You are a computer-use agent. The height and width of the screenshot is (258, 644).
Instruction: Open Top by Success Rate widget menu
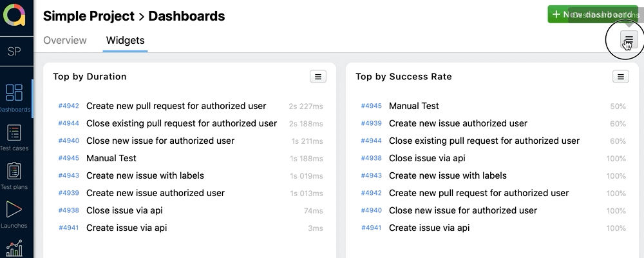tap(620, 77)
